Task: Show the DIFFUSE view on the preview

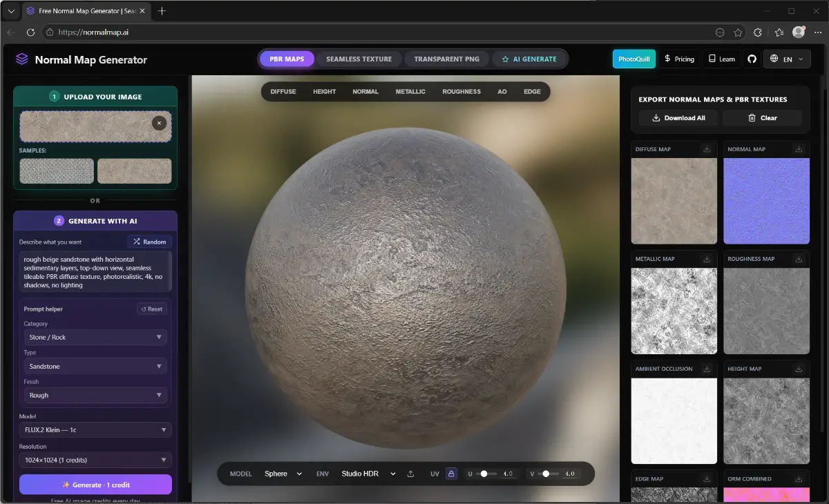Action: point(283,91)
